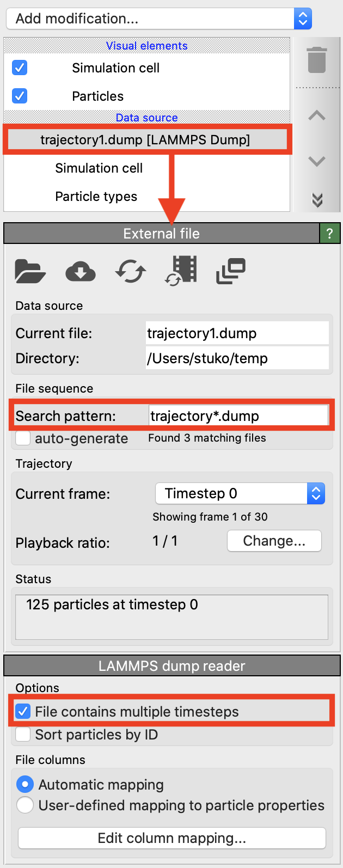
Task: Hide the Simulation cell visual element
Action: click(x=20, y=68)
